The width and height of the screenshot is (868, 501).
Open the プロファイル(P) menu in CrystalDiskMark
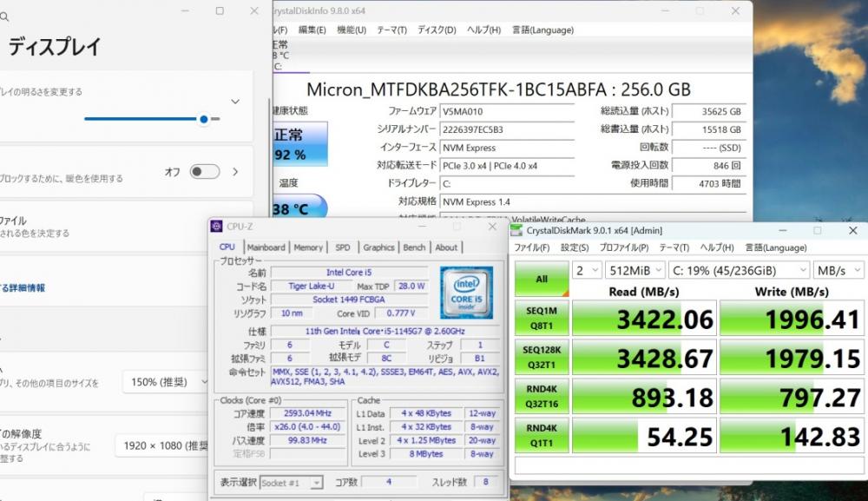(624, 247)
